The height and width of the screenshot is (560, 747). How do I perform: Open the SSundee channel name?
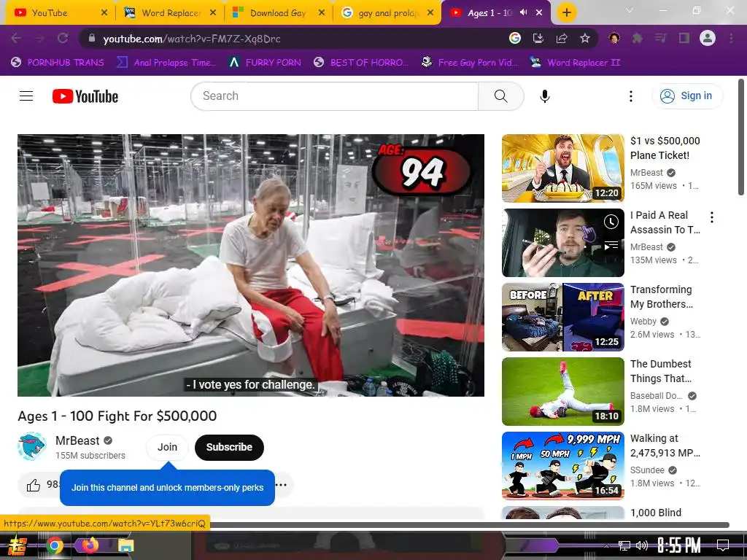(x=647, y=470)
